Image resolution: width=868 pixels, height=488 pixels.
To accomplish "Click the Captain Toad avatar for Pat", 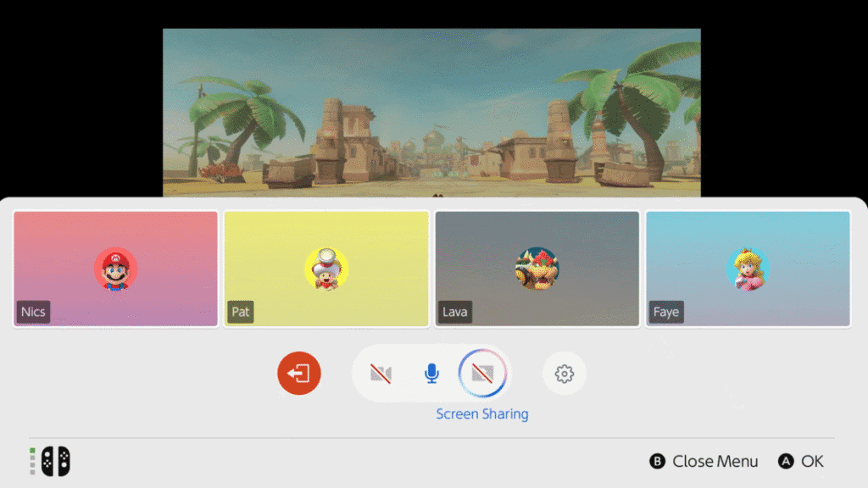I will (x=326, y=269).
